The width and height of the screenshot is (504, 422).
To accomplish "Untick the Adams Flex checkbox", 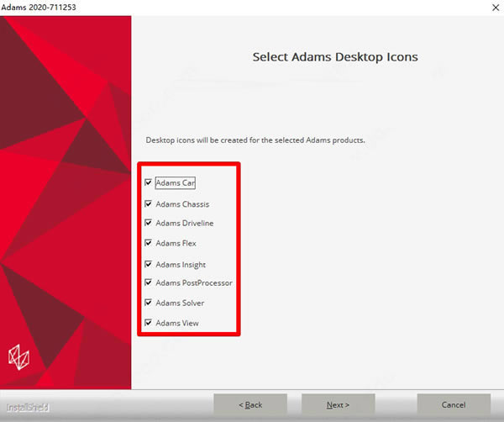I will point(149,243).
